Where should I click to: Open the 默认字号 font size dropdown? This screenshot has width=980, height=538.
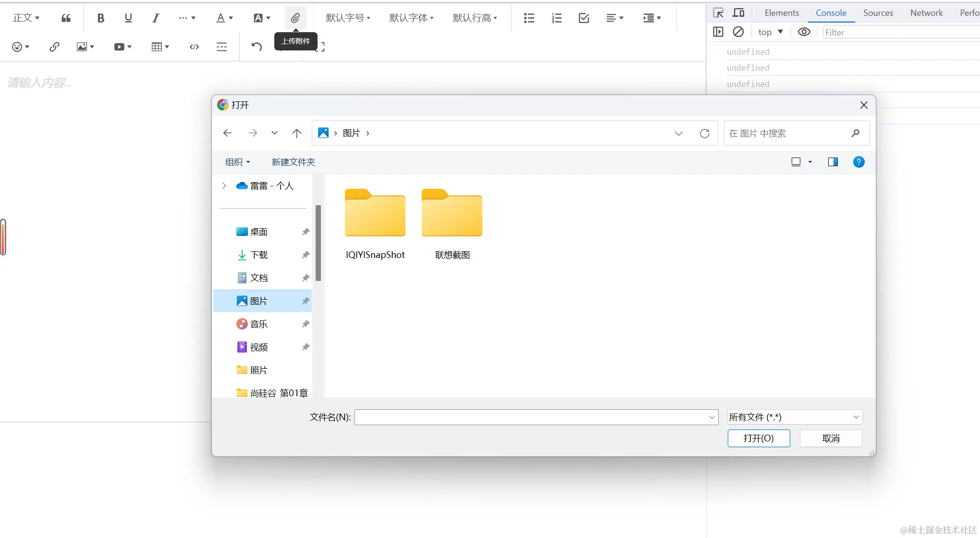[348, 18]
